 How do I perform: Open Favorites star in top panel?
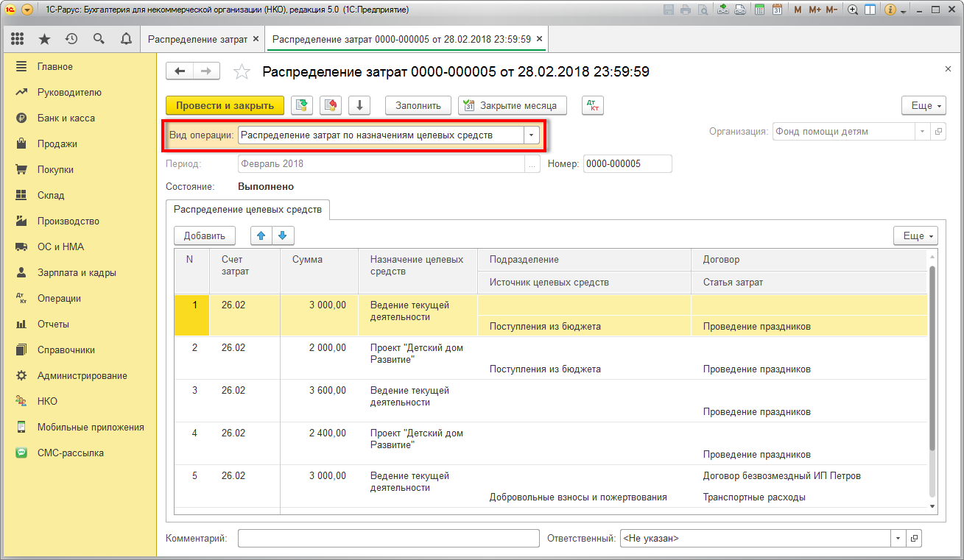(x=44, y=39)
